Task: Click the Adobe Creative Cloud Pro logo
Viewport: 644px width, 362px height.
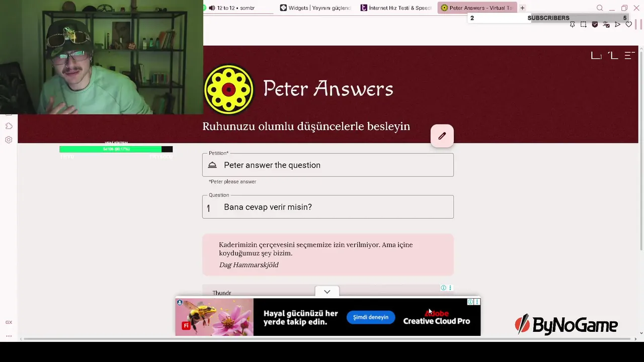Action: 437,317
